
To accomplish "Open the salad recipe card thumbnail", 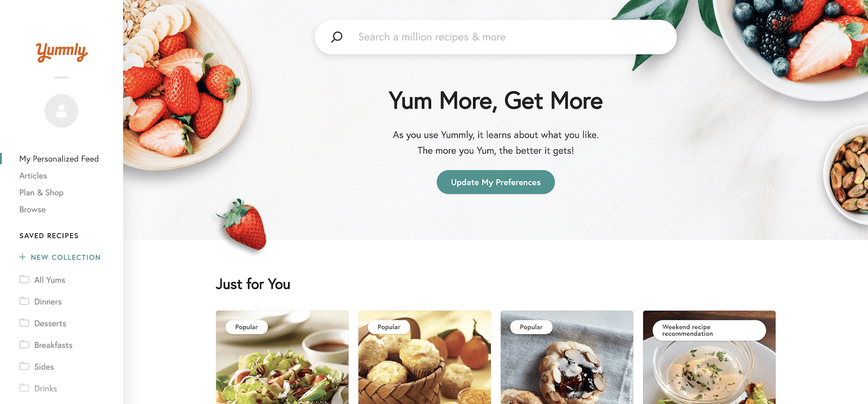I will [x=282, y=357].
